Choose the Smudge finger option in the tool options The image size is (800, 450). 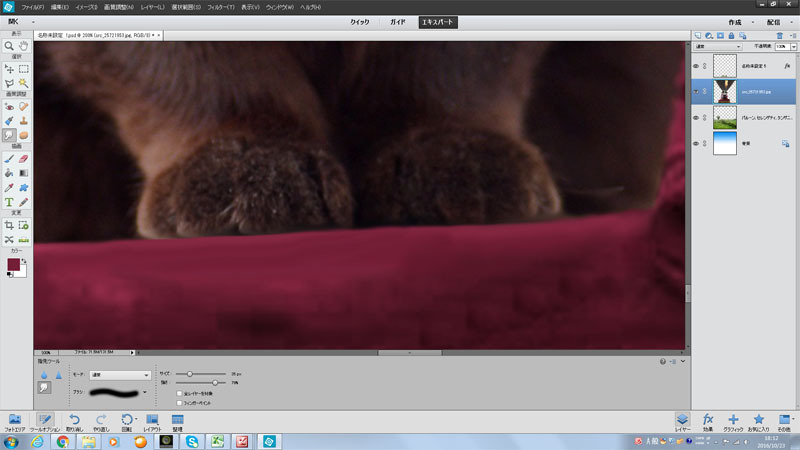pyautogui.click(x=44, y=388)
